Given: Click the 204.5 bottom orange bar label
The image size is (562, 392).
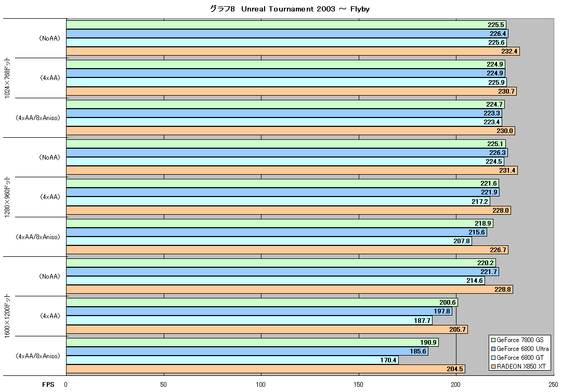Looking at the screenshot, I should point(455,369).
